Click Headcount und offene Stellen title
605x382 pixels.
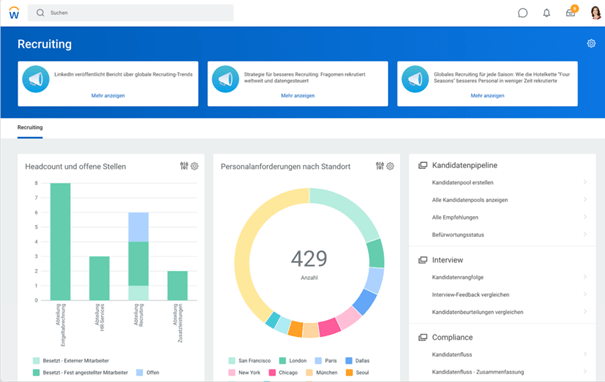point(76,167)
